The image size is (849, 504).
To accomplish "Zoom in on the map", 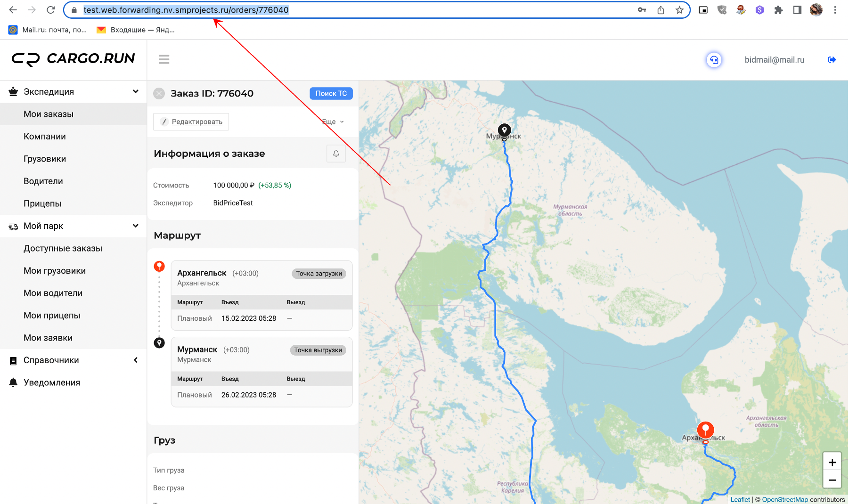I will pos(832,462).
